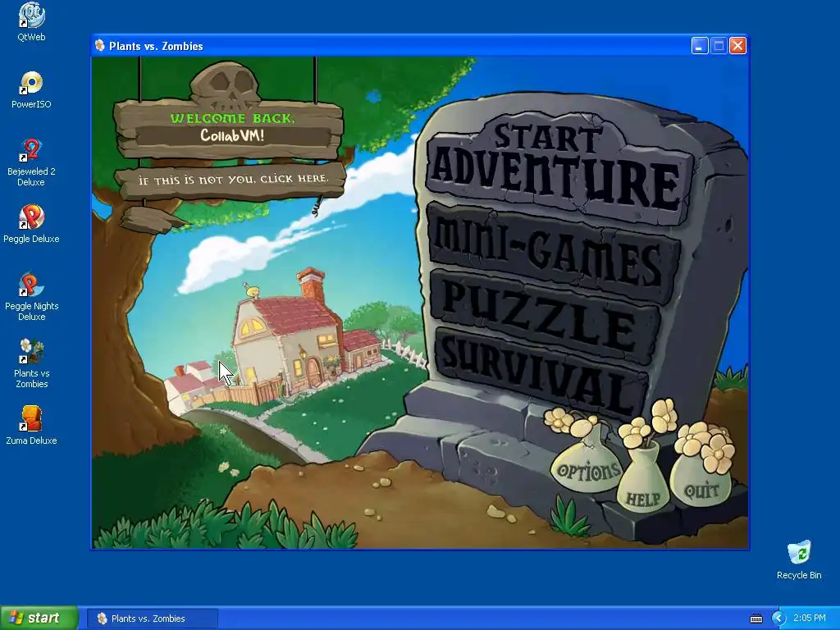Expand hidden tray icons with the arrow

tap(778, 619)
